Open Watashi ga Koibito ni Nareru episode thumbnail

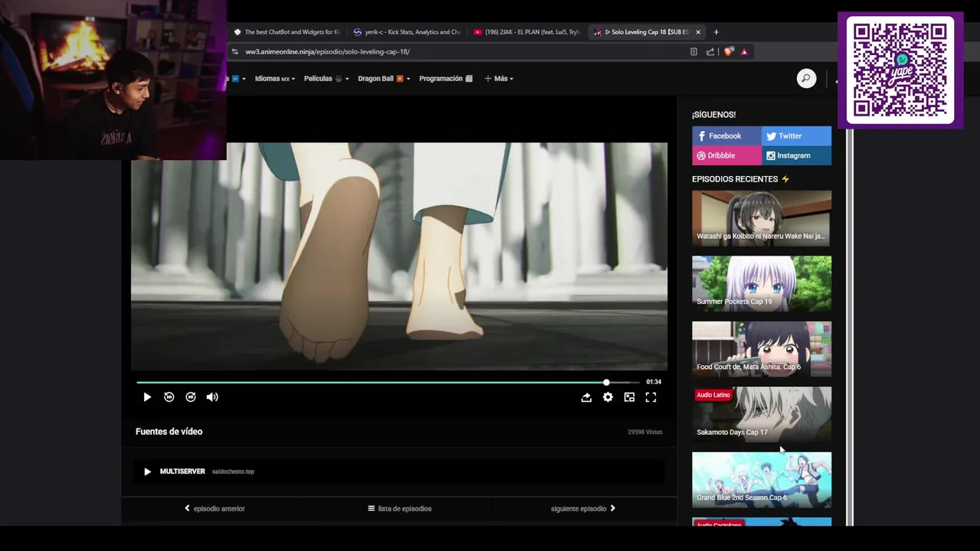[761, 218]
